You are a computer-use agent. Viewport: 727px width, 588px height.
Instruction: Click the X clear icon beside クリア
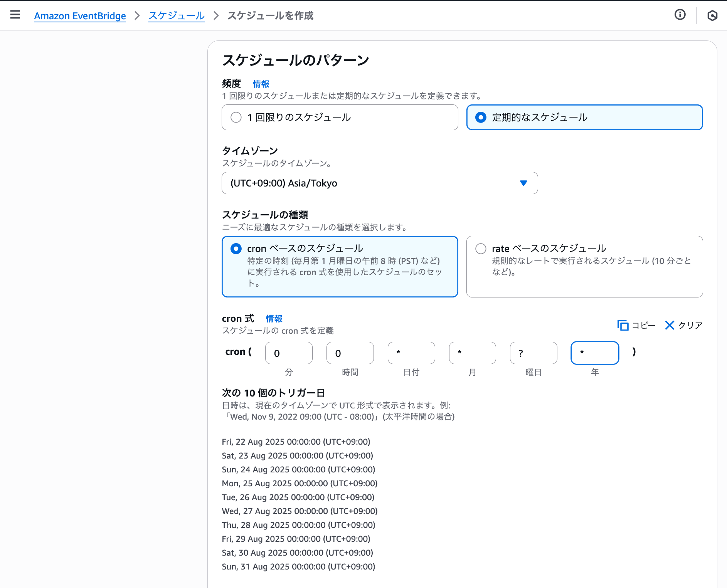670,325
